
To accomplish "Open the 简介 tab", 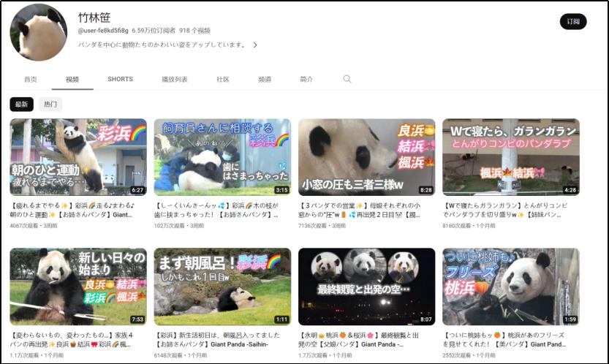I will [x=306, y=79].
